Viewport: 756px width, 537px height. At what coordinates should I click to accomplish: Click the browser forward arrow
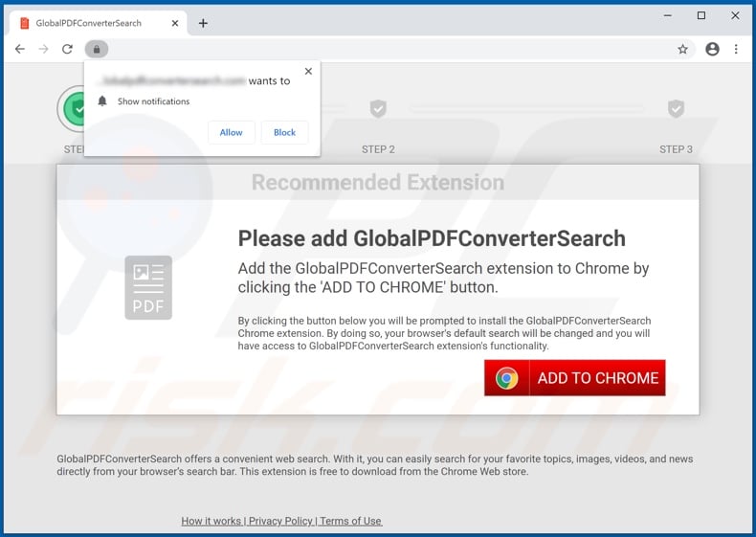click(43, 49)
